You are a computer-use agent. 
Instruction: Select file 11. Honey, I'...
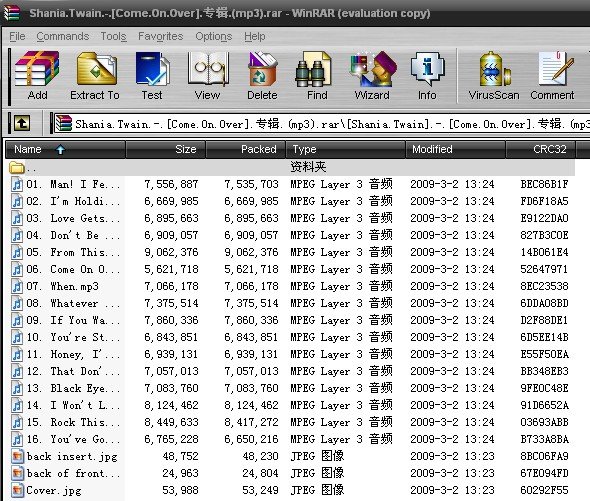(73, 354)
